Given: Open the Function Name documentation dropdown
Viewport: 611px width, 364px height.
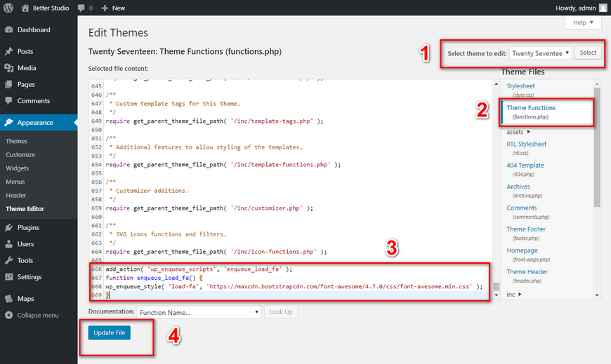Looking at the screenshot, I should tap(199, 312).
